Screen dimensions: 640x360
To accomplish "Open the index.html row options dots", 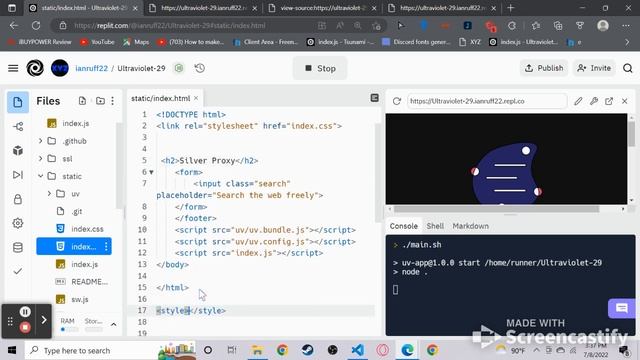I will point(106,247).
